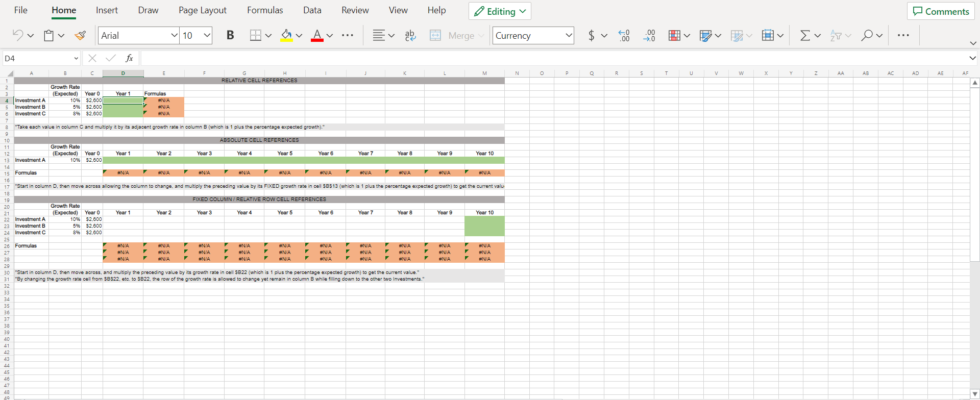Expand the Name Box dropdown
The height and width of the screenshot is (400, 980).
76,58
